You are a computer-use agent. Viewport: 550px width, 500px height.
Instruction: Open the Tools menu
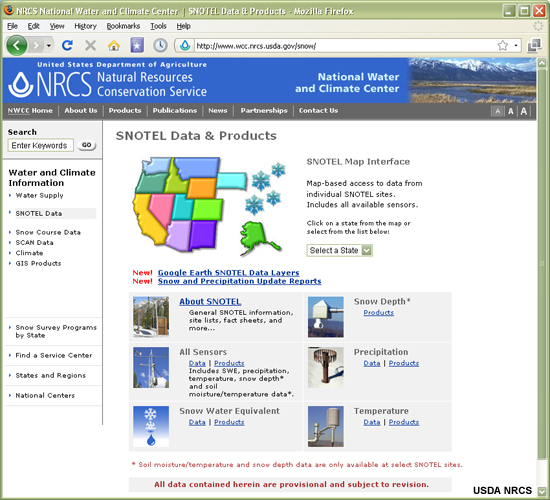pos(159,26)
